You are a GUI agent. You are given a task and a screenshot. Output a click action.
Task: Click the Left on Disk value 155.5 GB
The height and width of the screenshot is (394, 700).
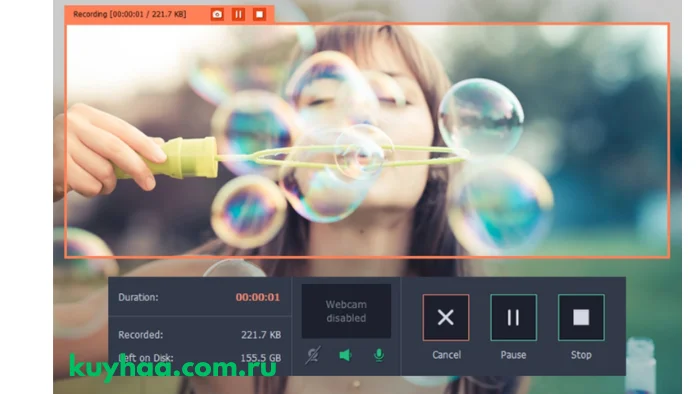[x=261, y=358]
